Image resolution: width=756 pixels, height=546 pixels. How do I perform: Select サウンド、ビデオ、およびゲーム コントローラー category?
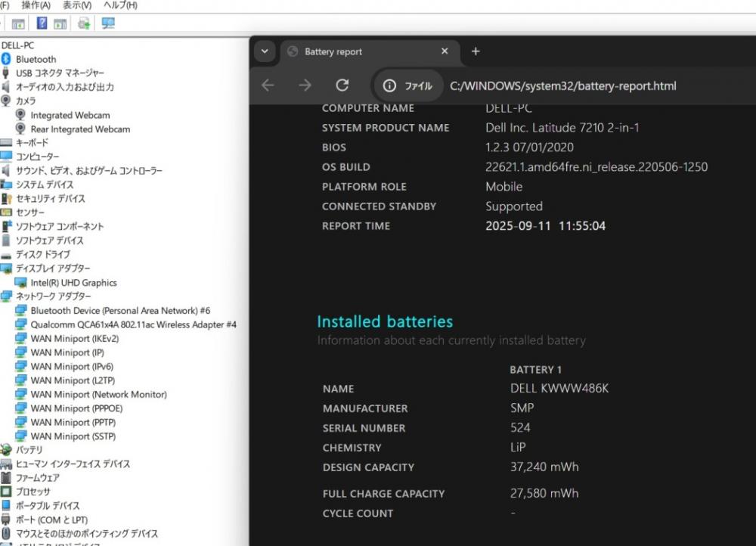(x=89, y=171)
